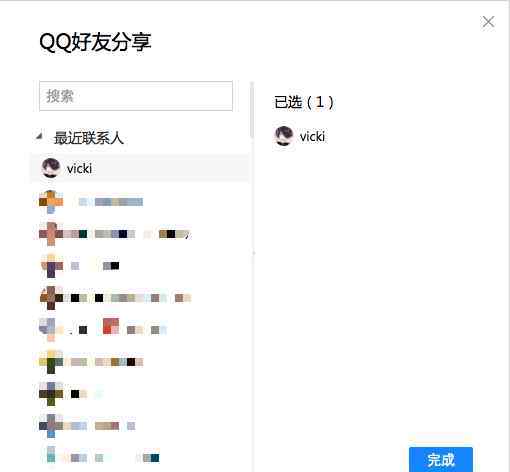Select the teal-avatar contact at list bottom
The height and width of the screenshot is (472, 510).
[x=140, y=457]
